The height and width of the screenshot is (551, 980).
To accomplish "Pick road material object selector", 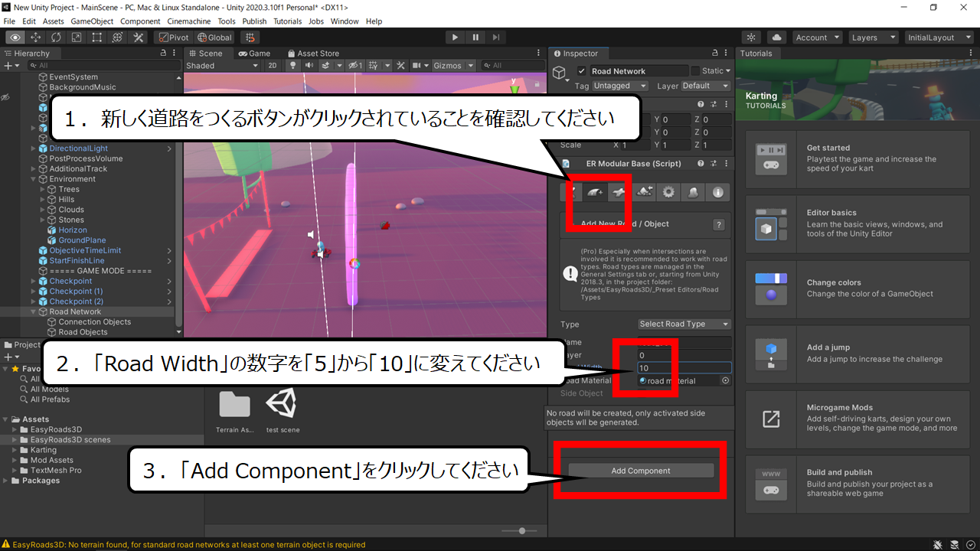I will click(726, 380).
